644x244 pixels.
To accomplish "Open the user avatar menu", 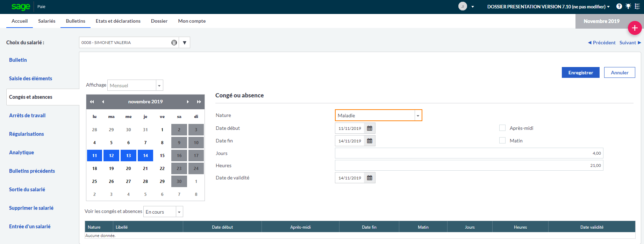I will pyautogui.click(x=463, y=6).
